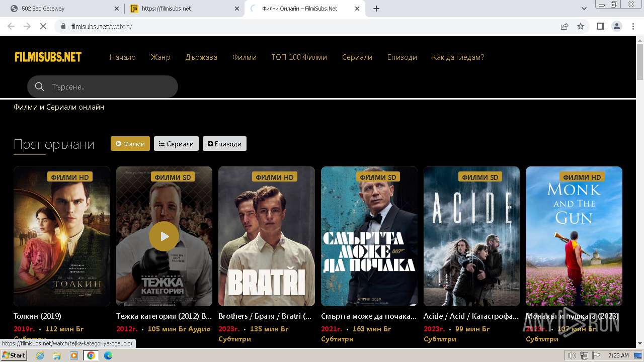The image size is (644, 362).
Task: Open Brothers / Братя / Bratri link
Action: click(265, 316)
